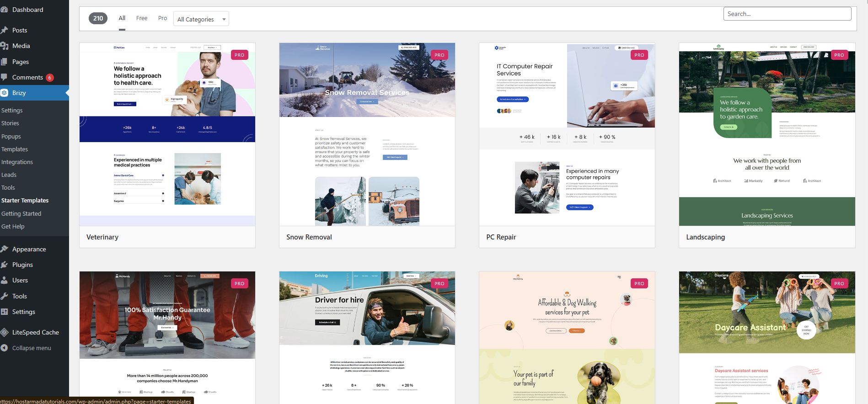Click the Posts pushpin icon

(x=4, y=30)
